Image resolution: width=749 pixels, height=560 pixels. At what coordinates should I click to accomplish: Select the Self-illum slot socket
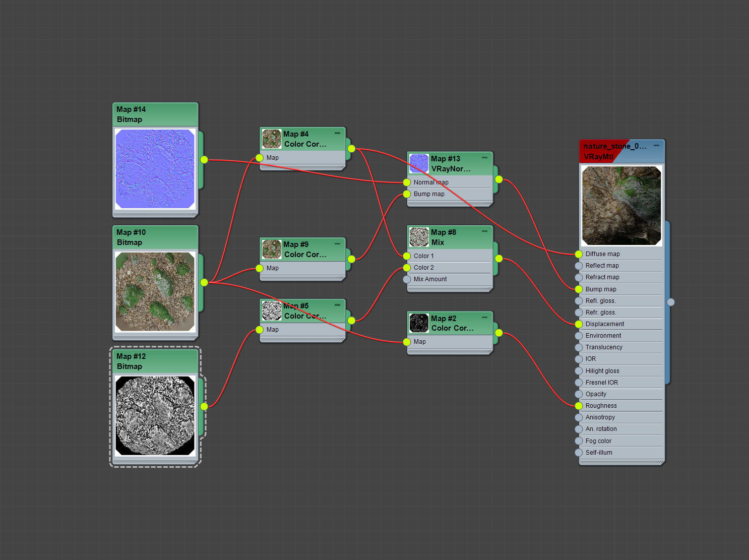coord(579,453)
